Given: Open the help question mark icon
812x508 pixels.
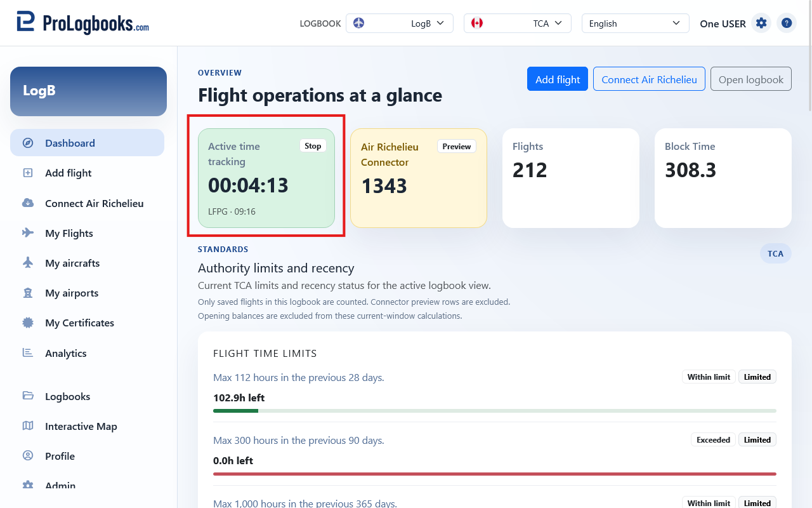Looking at the screenshot, I should coord(787,23).
